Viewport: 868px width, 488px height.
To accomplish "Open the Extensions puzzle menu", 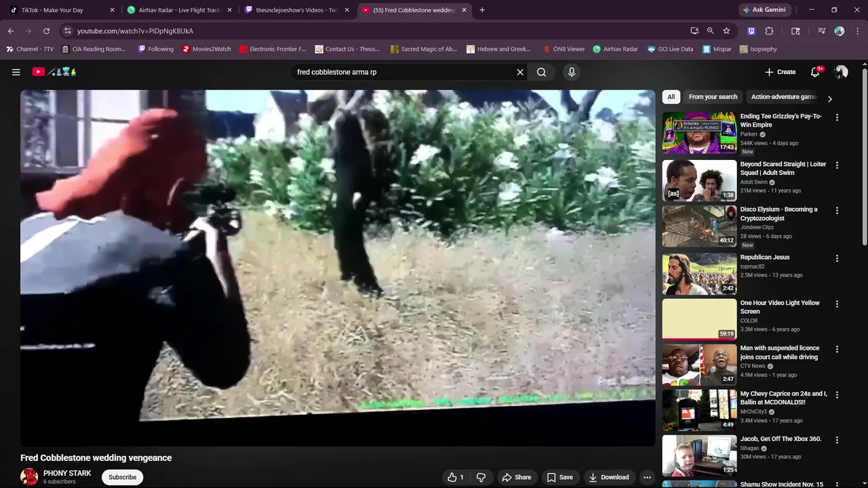I will [769, 30].
